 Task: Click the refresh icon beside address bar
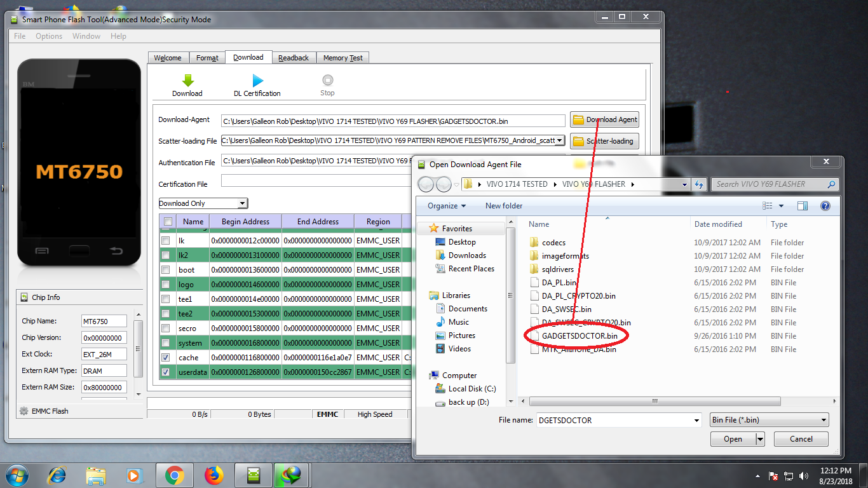699,184
